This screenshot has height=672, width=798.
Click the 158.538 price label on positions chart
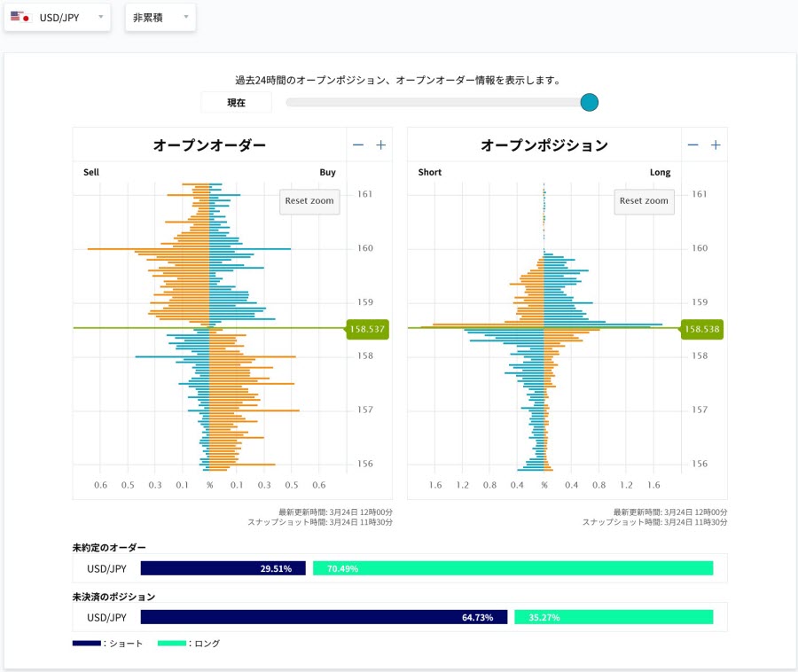[702, 329]
